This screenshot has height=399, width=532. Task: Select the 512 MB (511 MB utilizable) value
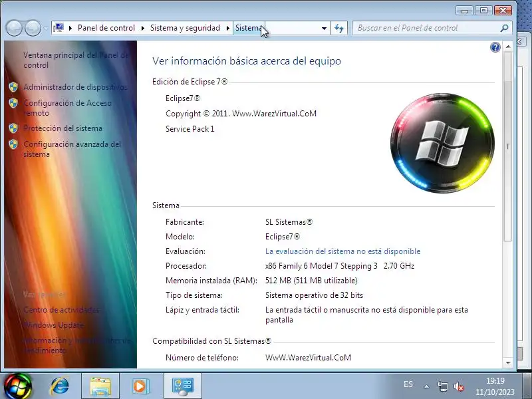[x=311, y=281]
